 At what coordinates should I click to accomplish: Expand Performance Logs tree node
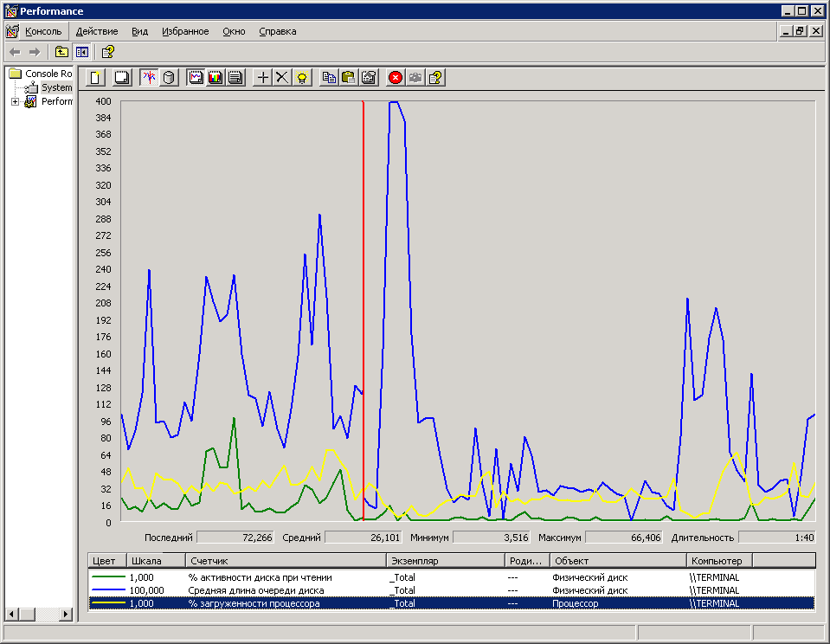(15, 101)
